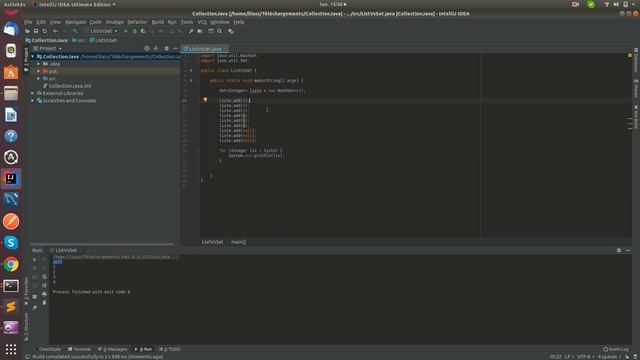The width and height of the screenshot is (640, 360).
Task: Click the Back navigation arrow
Action: [x=55, y=31]
